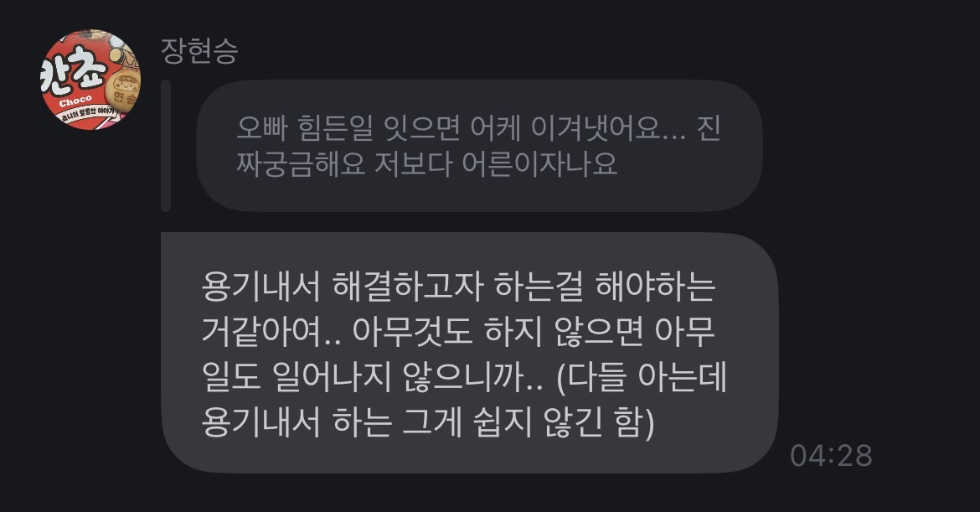980x512 pixels.
Task: Tap the parenthetical '(다들 아는데' text
Action: click(x=642, y=378)
